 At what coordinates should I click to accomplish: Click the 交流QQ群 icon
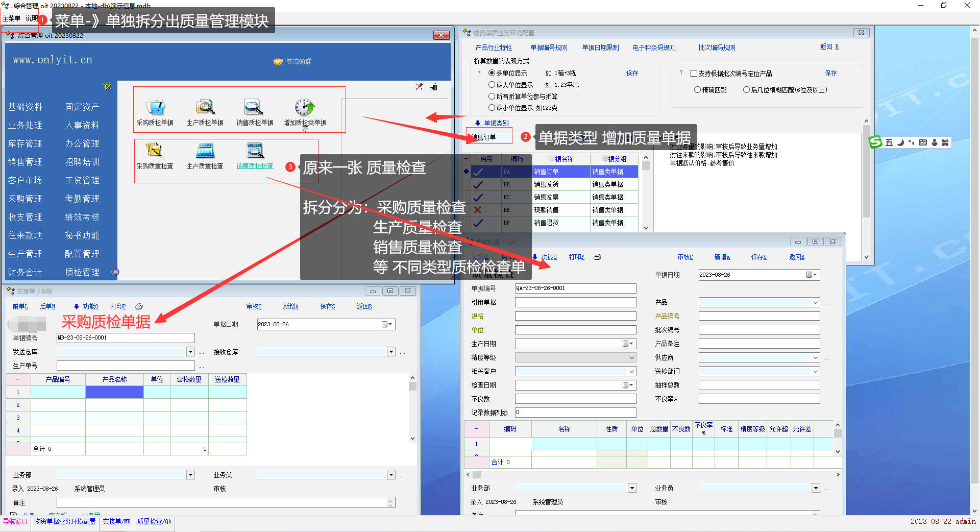click(278, 61)
